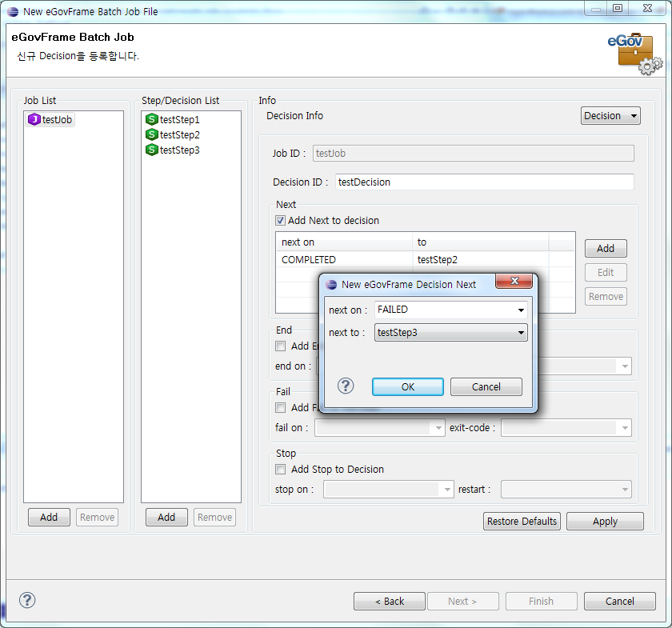Open the end on right-side dropdown arrow
This screenshot has height=628, width=672.
tap(625, 366)
